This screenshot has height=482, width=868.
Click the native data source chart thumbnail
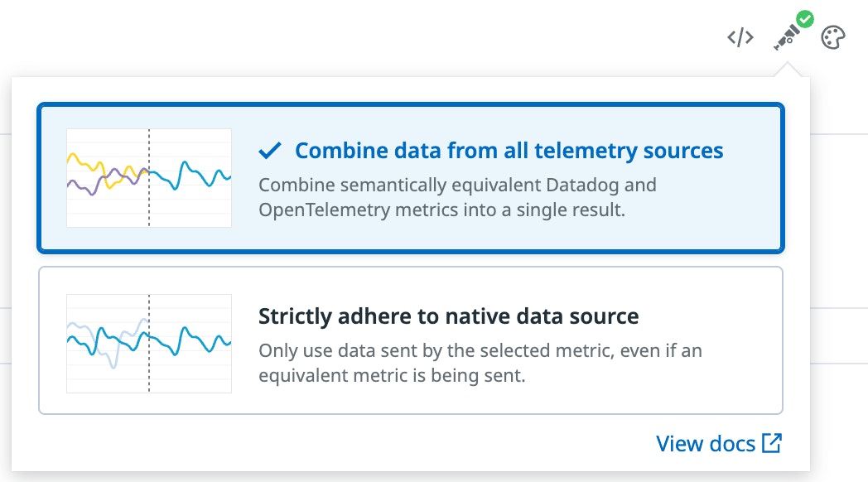coord(149,343)
